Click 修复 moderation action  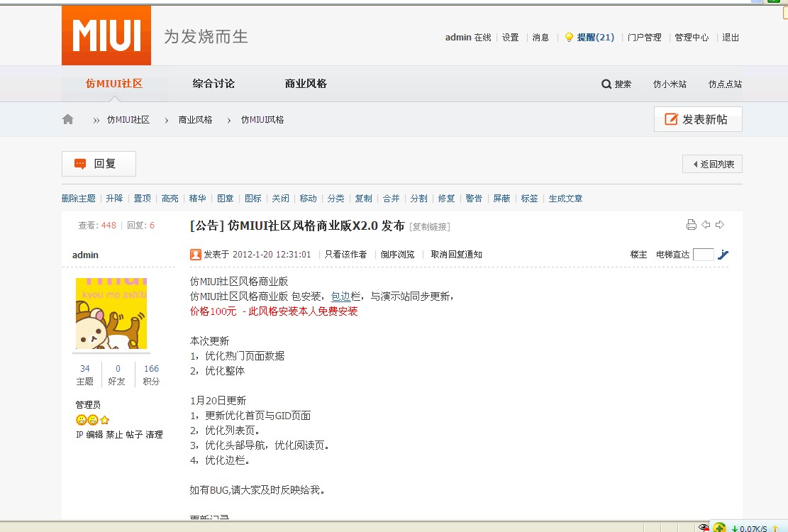(446, 199)
